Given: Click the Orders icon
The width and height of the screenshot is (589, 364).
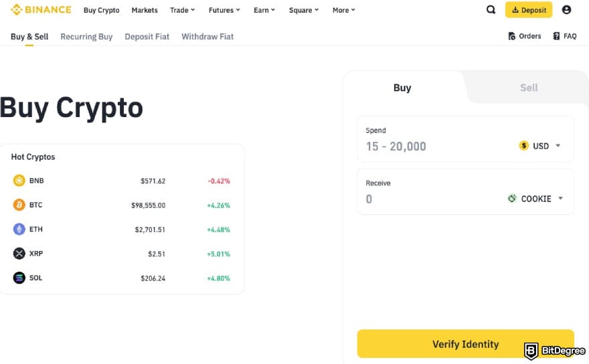Looking at the screenshot, I should tap(511, 36).
